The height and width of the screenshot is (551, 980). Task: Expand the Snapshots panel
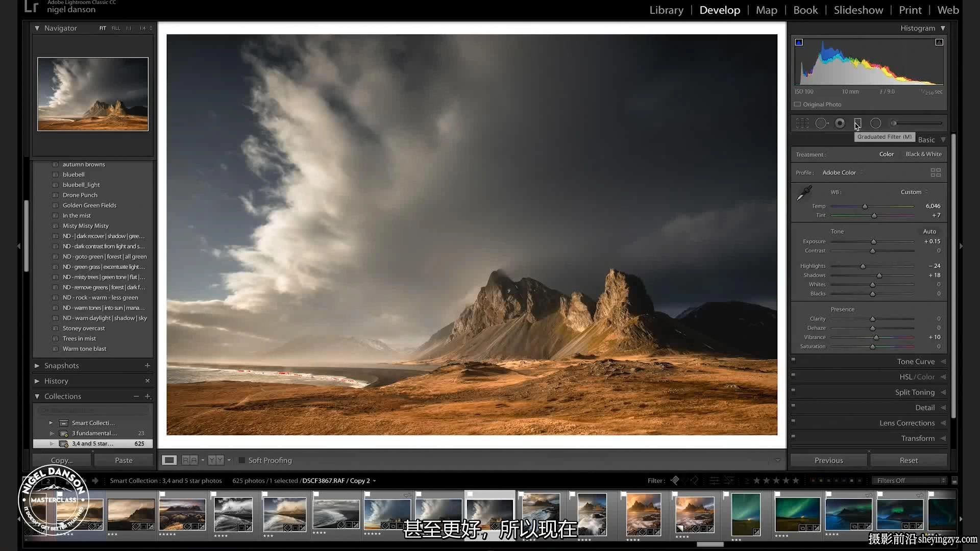[x=37, y=365]
